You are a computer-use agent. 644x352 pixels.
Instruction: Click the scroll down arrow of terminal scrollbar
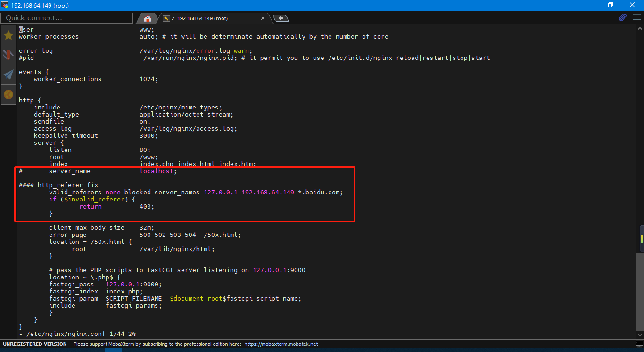click(640, 335)
